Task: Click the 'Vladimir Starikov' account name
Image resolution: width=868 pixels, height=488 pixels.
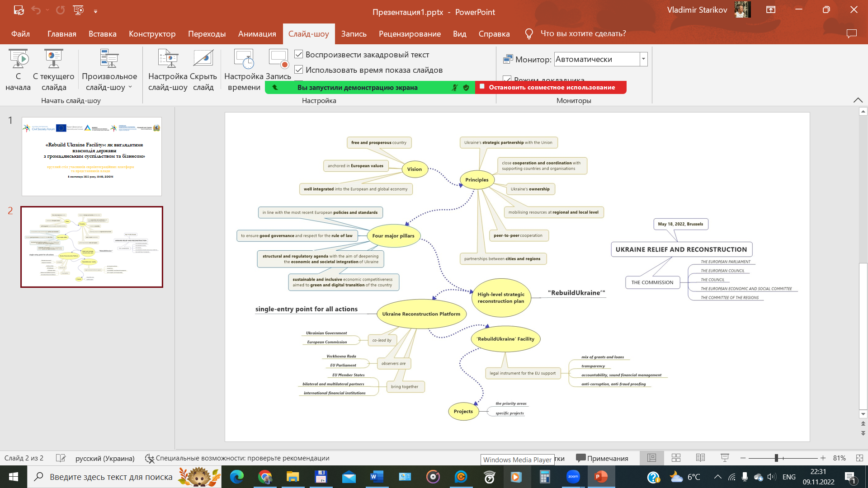Action: click(697, 10)
